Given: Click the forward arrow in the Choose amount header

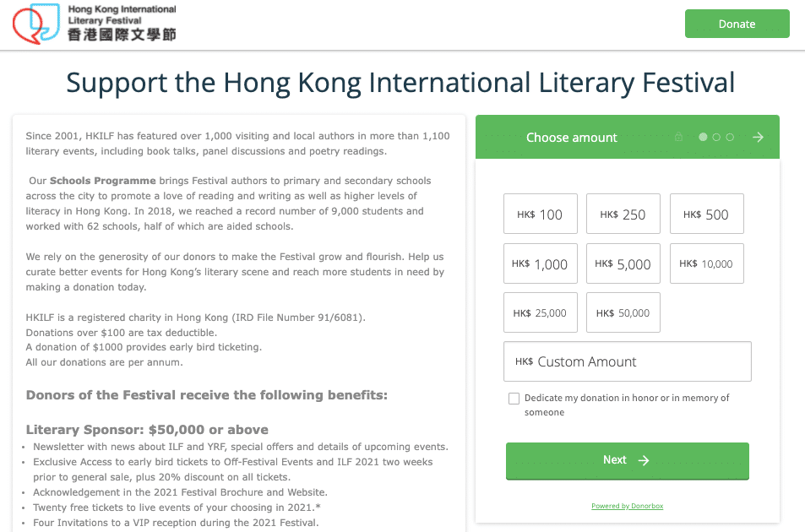Looking at the screenshot, I should (x=758, y=137).
